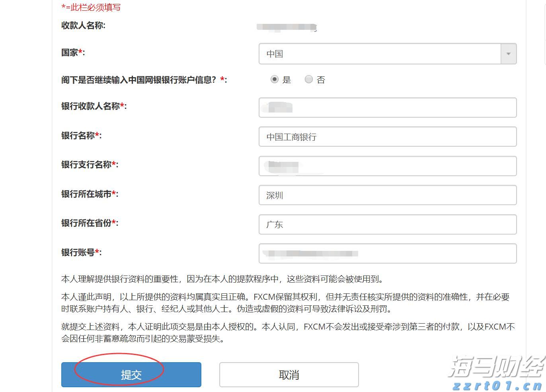Click the 提交 submit button
This screenshot has height=392, width=546.
(131, 374)
